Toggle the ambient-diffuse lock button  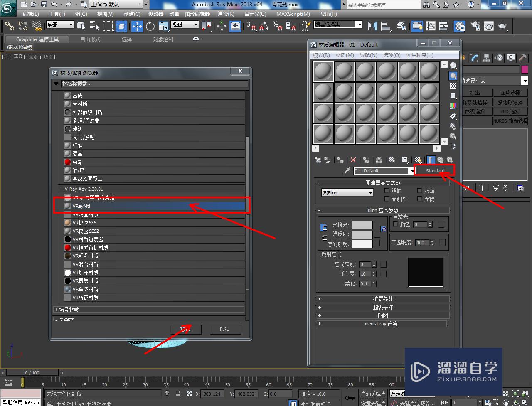pos(323,228)
